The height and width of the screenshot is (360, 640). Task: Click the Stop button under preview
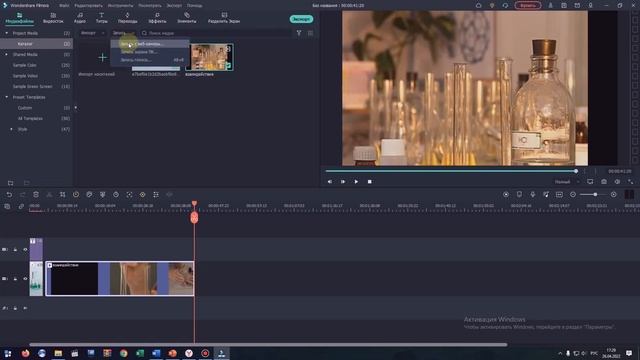click(x=369, y=182)
